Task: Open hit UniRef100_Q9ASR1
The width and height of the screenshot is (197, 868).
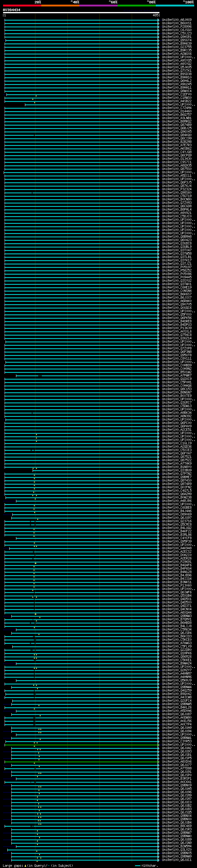Action: point(177,37)
